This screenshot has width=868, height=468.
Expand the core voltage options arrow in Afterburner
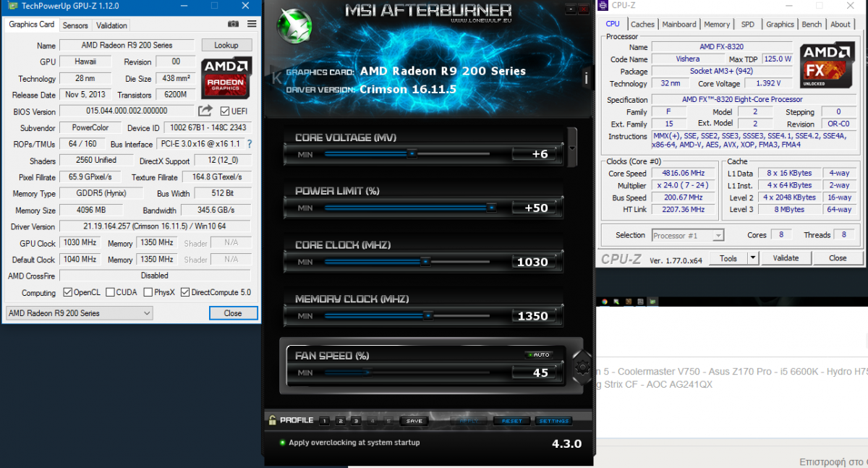pyautogui.click(x=572, y=146)
